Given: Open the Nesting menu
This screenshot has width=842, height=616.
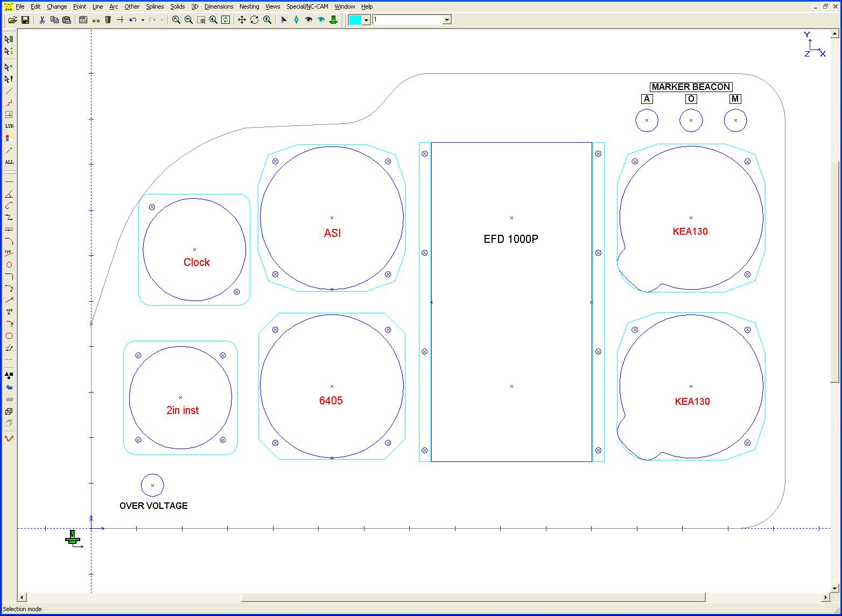Looking at the screenshot, I should (x=249, y=6).
